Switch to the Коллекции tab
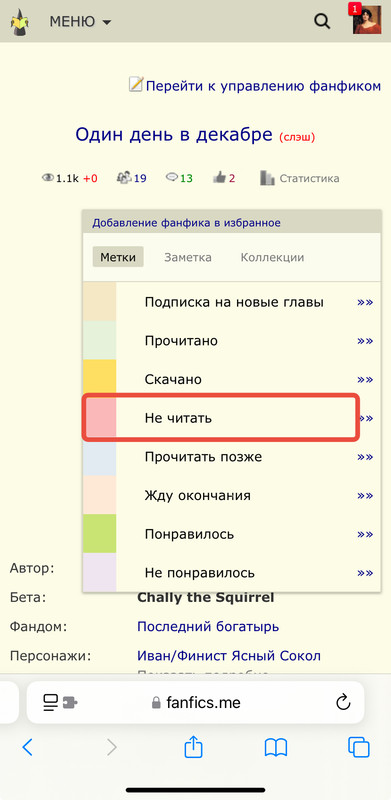 [272, 257]
